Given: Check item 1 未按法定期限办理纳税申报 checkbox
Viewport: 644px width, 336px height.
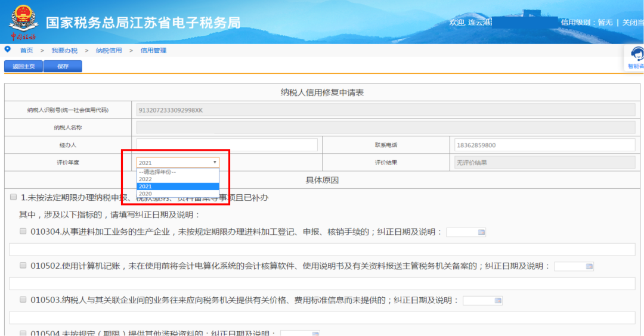Looking at the screenshot, I should point(14,197).
